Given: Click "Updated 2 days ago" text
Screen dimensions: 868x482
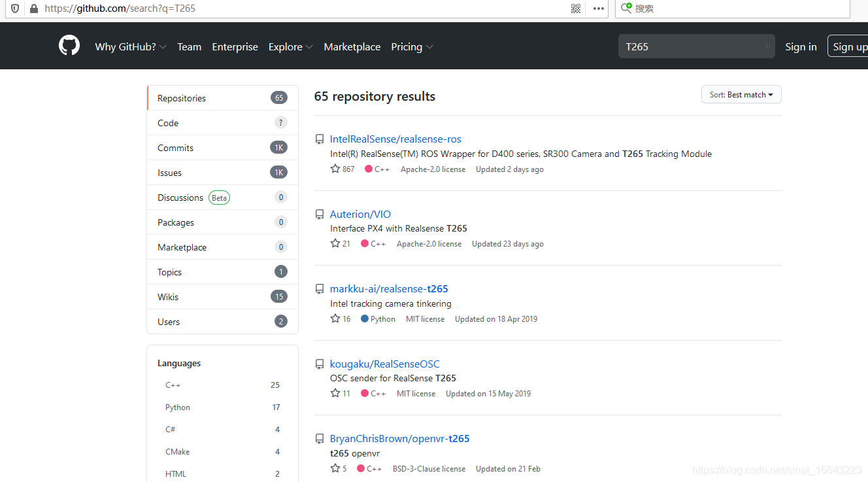Looking at the screenshot, I should 510,169.
